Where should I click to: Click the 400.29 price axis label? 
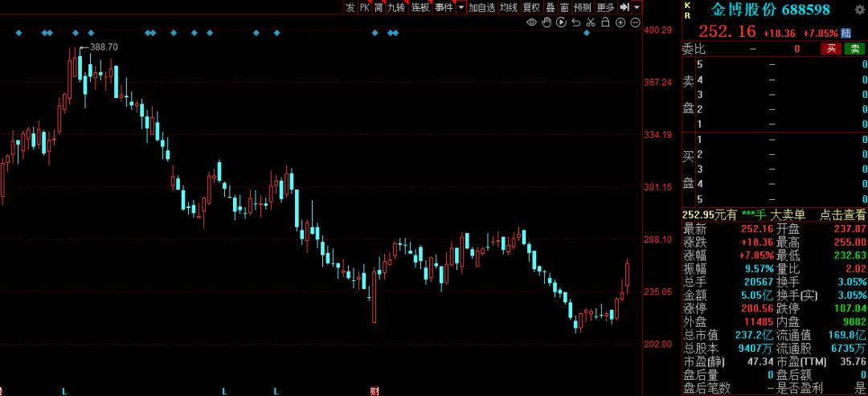click(x=659, y=30)
